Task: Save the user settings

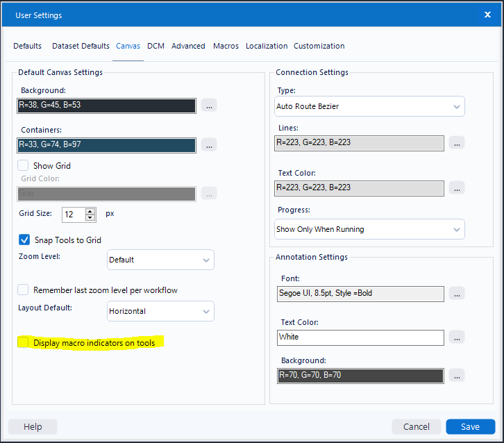Action: [x=470, y=427]
